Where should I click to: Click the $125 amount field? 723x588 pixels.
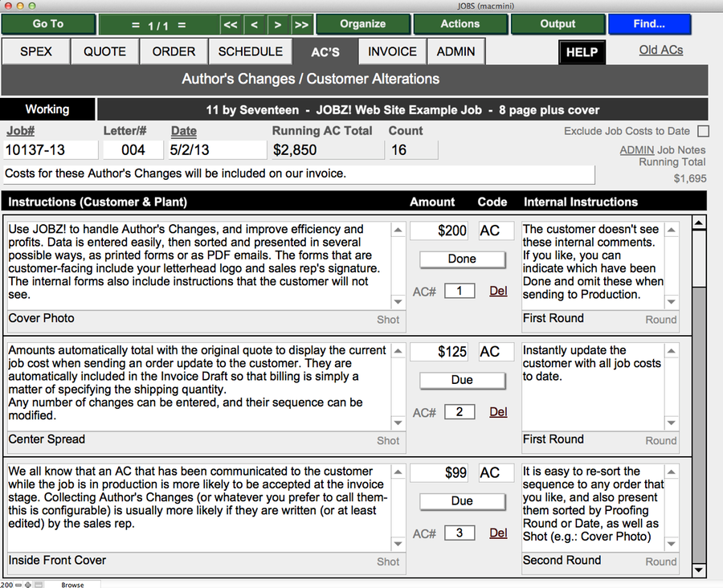tap(441, 352)
